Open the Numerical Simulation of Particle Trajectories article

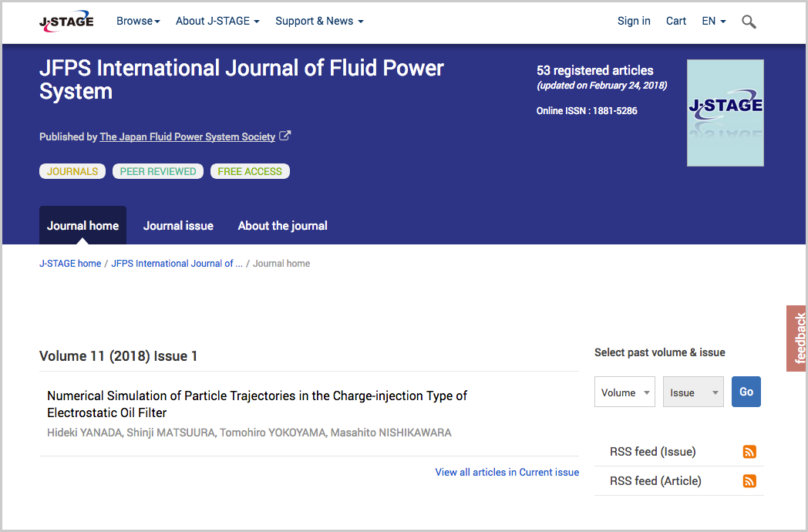257,404
